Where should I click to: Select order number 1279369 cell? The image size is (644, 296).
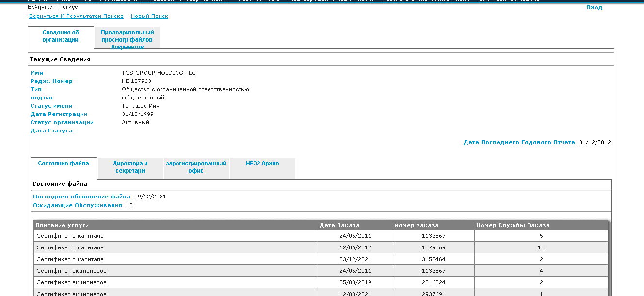tap(434, 247)
